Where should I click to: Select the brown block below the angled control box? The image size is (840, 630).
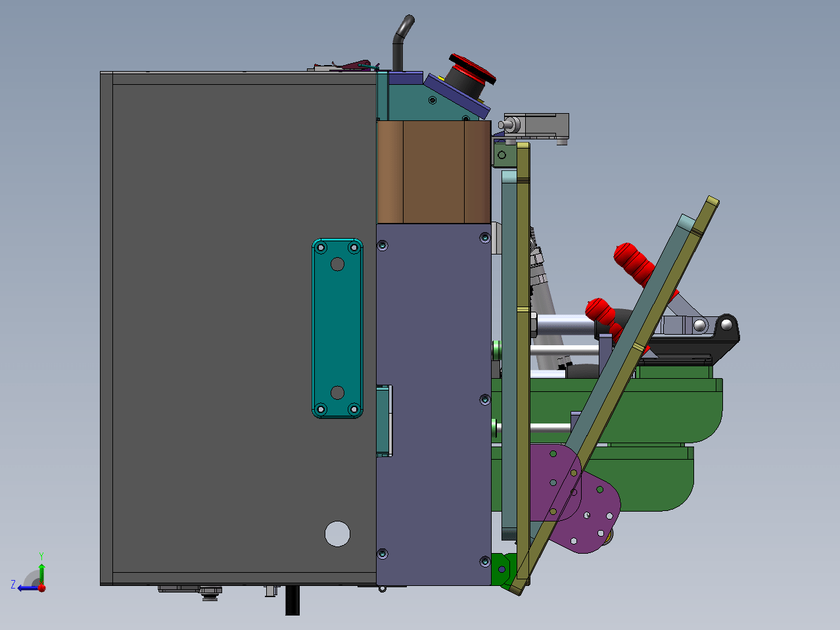(434, 172)
